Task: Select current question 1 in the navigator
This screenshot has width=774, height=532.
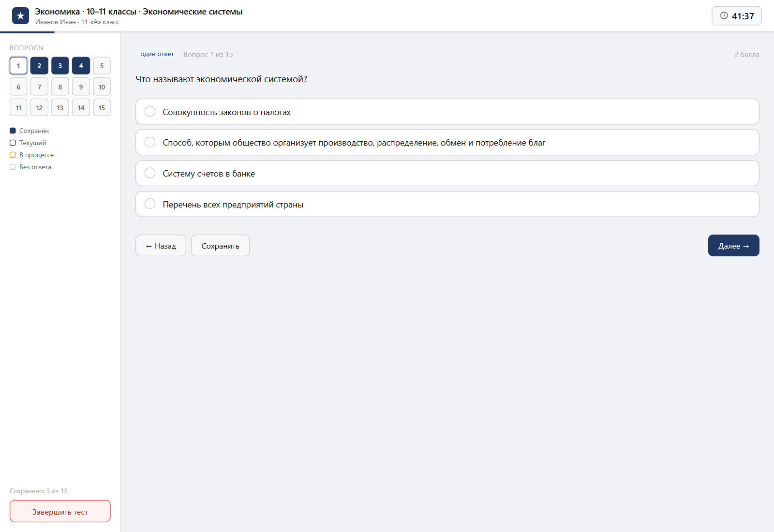Action: click(18, 66)
